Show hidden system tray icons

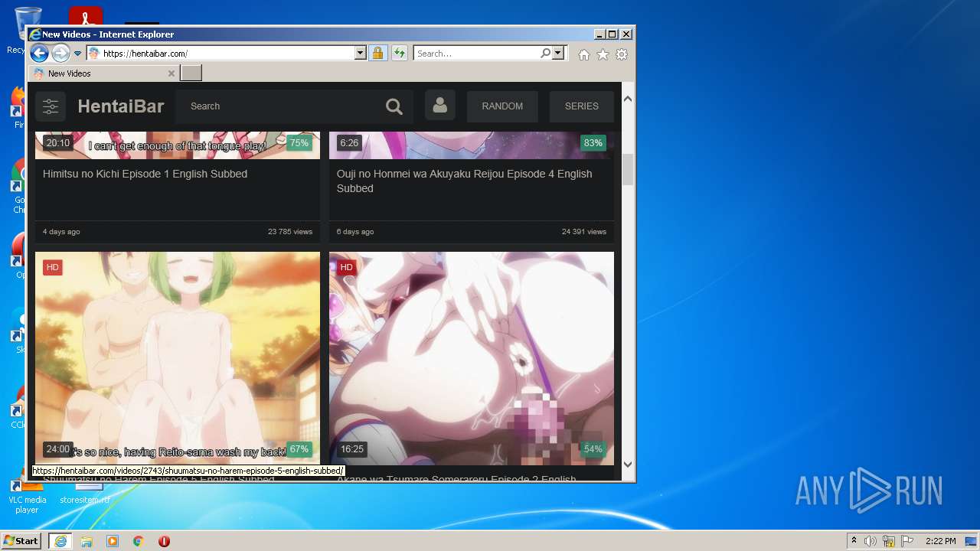pyautogui.click(x=854, y=541)
